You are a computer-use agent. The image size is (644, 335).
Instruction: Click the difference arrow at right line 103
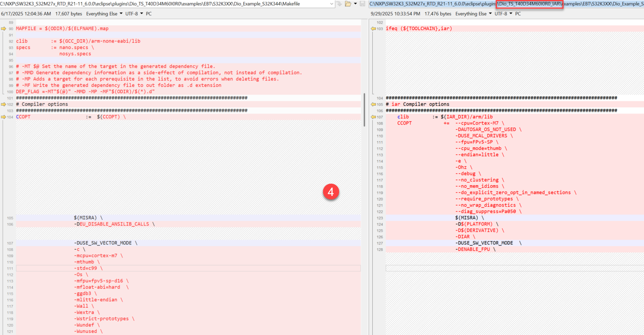coord(374,29)
